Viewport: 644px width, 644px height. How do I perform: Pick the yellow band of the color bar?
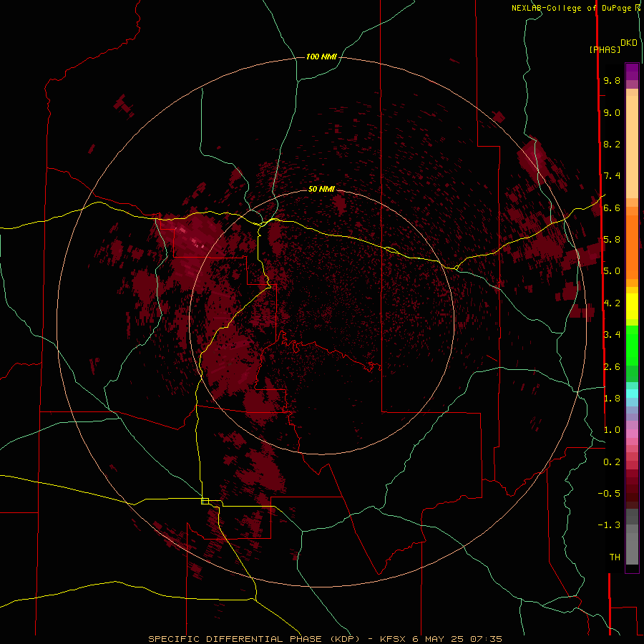coord(632,306)
